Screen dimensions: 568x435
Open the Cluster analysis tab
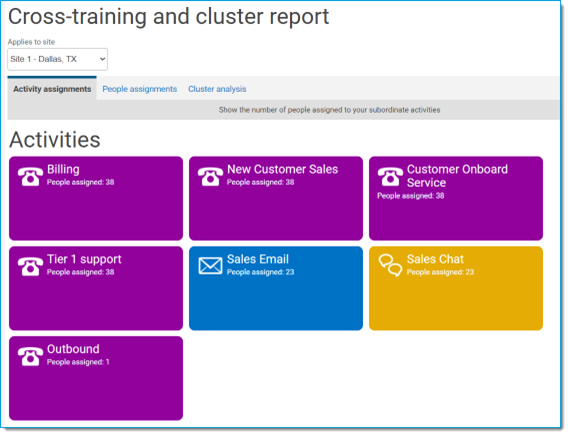coord(217,89)
